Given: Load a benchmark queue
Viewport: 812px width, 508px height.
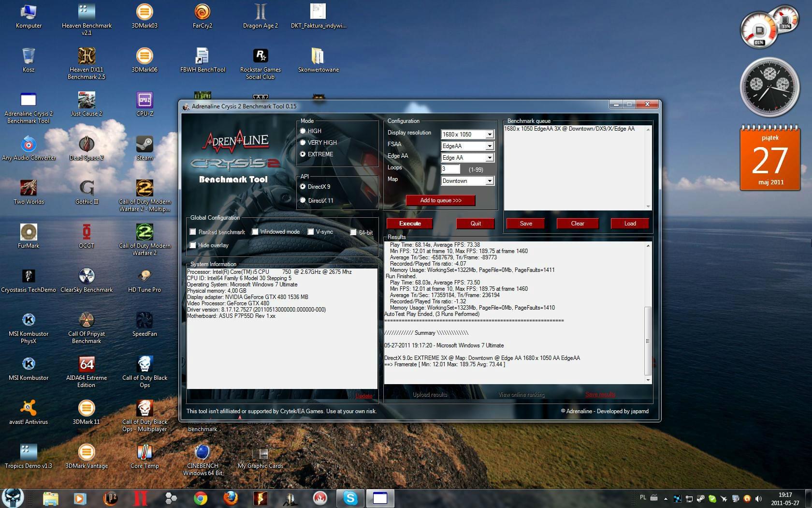Looking at the screenshot, I should coord(630,224).
